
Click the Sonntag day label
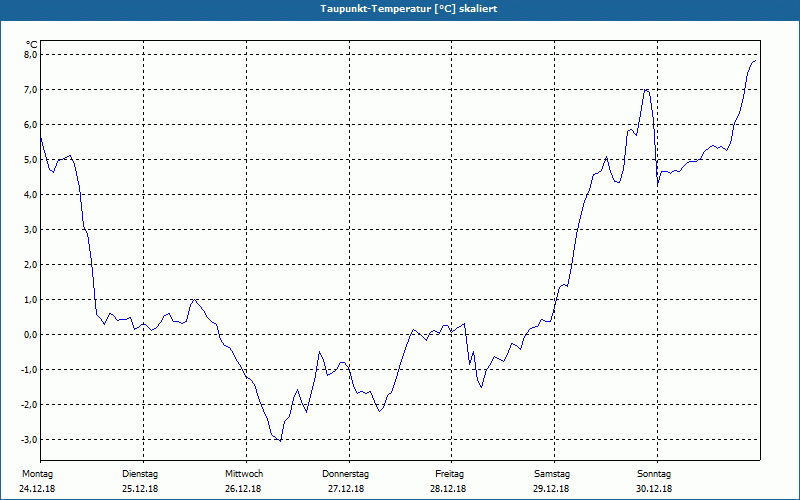pyautogui.click(x=654, y=474)
